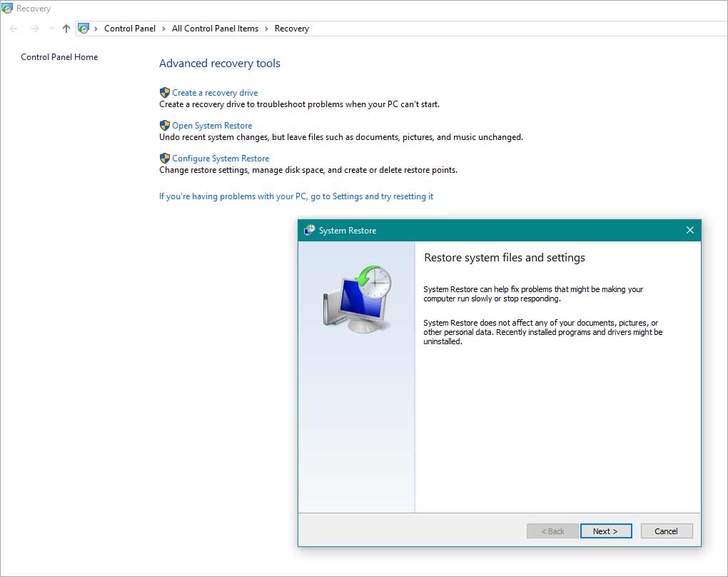Click shield icon beside Open System Restore
Image resolution: width=728 pixels, height=577 pixels.
tap(165, 126)
